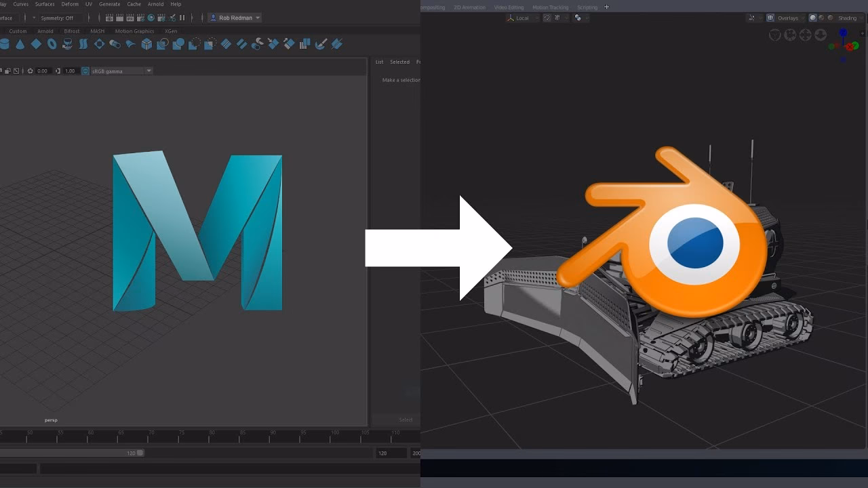Select the cube-shaped Bevel Plus shelf icon
The image size is (868, 488).
click(146, 44)
